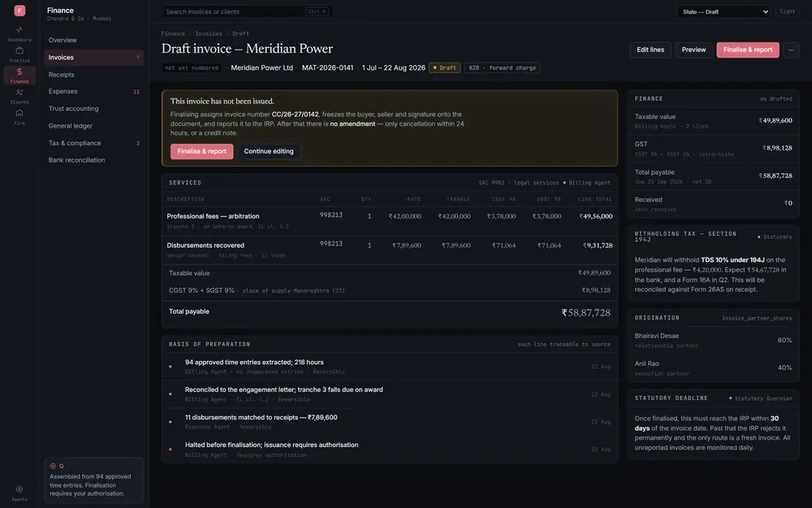
Task: Click the Finance breadcrumb link
Action: 173,33
